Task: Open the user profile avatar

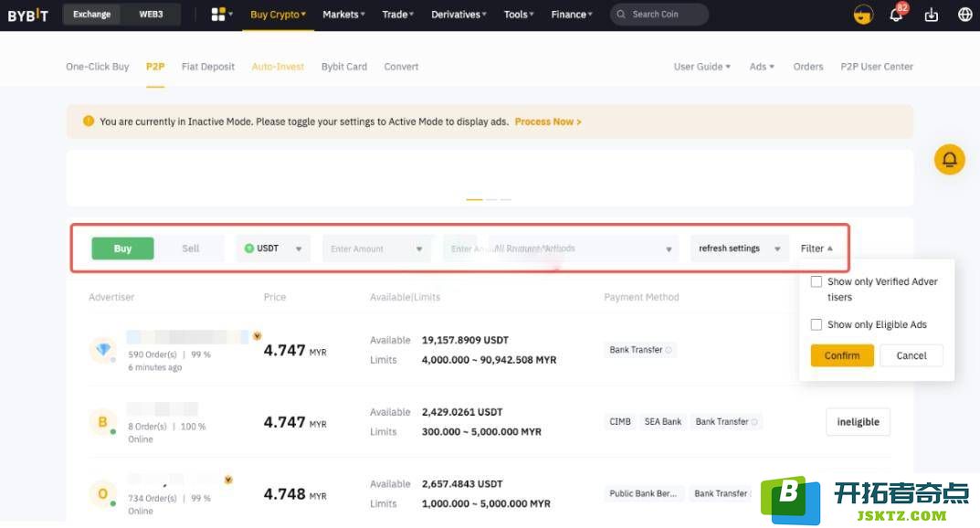Action: (x=863, y=15)
